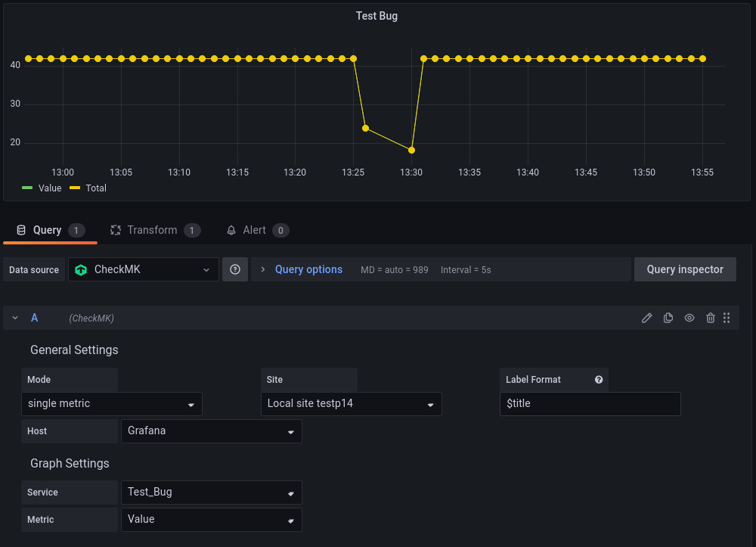Click the drag handle icon of query A
This screenshot has width=756, height=547.
727,319
